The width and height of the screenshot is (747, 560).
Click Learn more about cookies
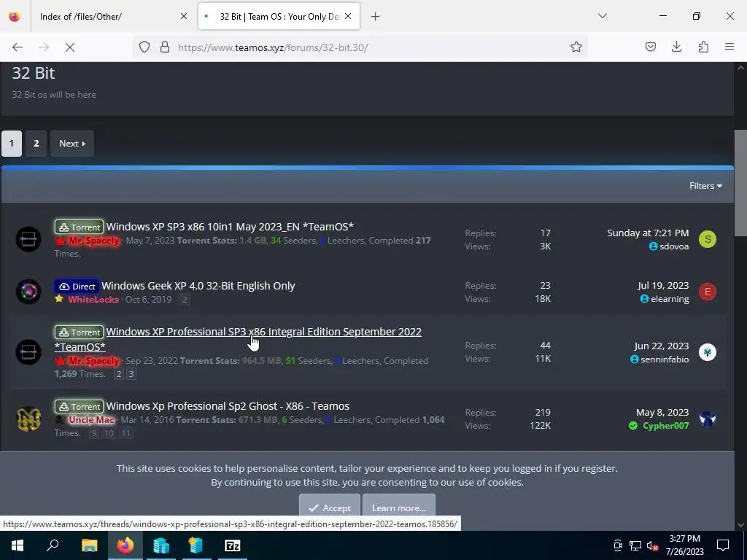point(399,507)
